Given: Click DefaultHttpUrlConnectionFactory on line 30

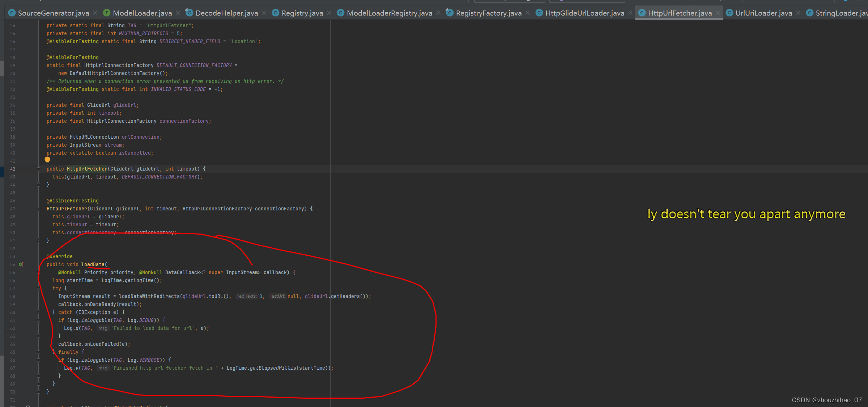Looking at the screenshot, I should pyautogui.click(x=115, y=73).
